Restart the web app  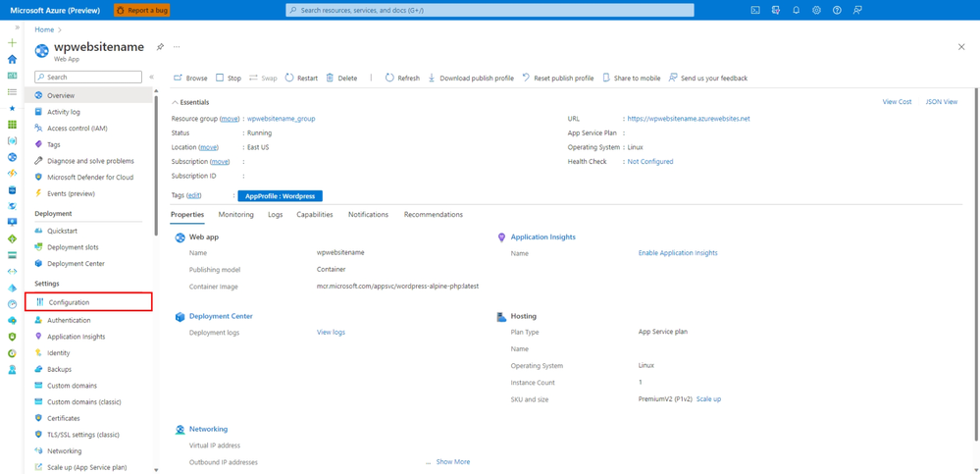coord(301,79)
